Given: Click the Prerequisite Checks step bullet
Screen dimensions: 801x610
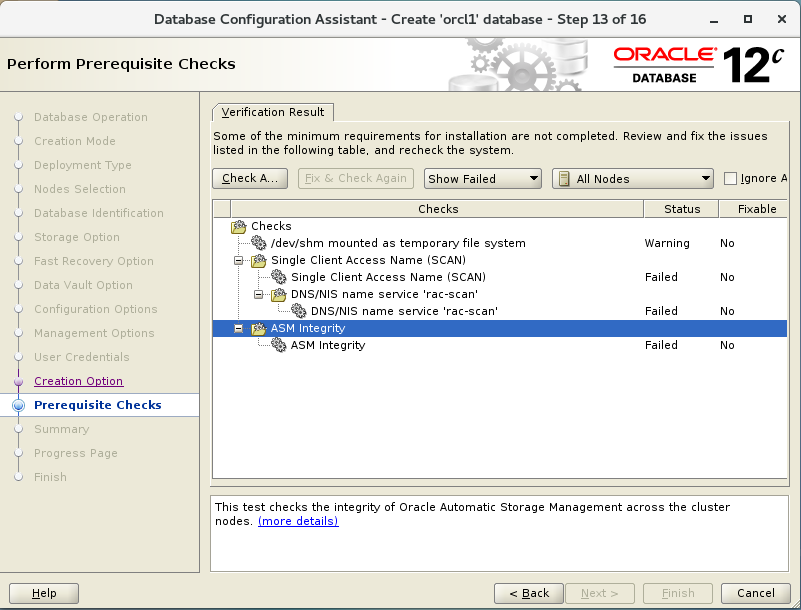Looking at the screenshot, I should click(18, 405).
